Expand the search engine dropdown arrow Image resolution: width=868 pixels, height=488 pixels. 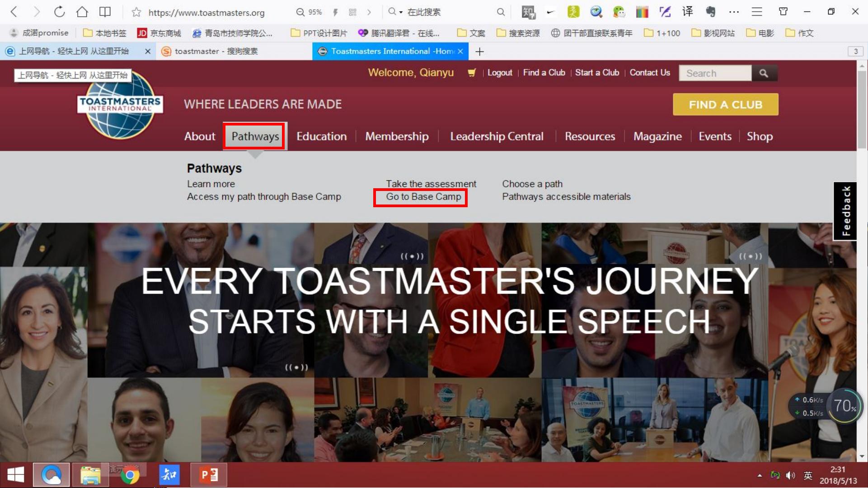[401, 12]
